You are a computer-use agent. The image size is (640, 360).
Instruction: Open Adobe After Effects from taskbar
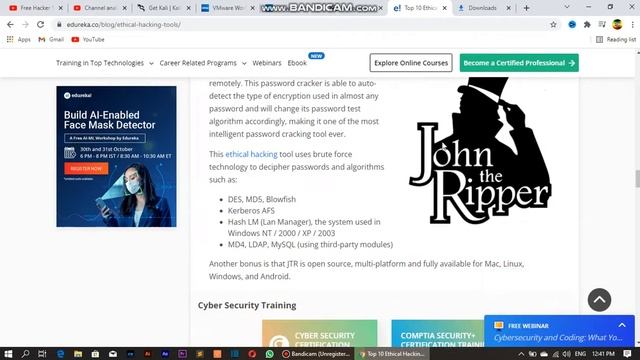coord(165,354)
